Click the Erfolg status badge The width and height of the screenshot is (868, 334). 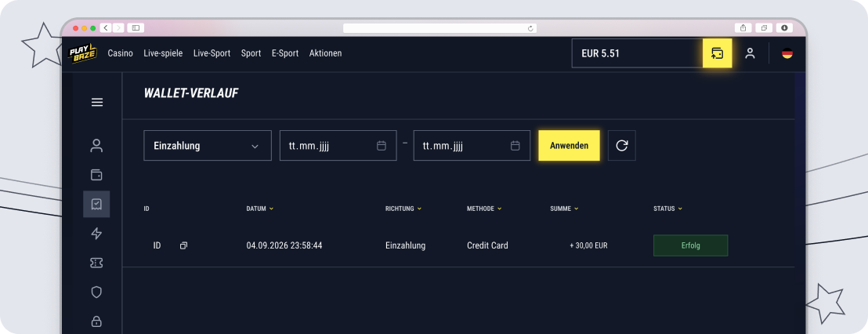coord(690,245)
